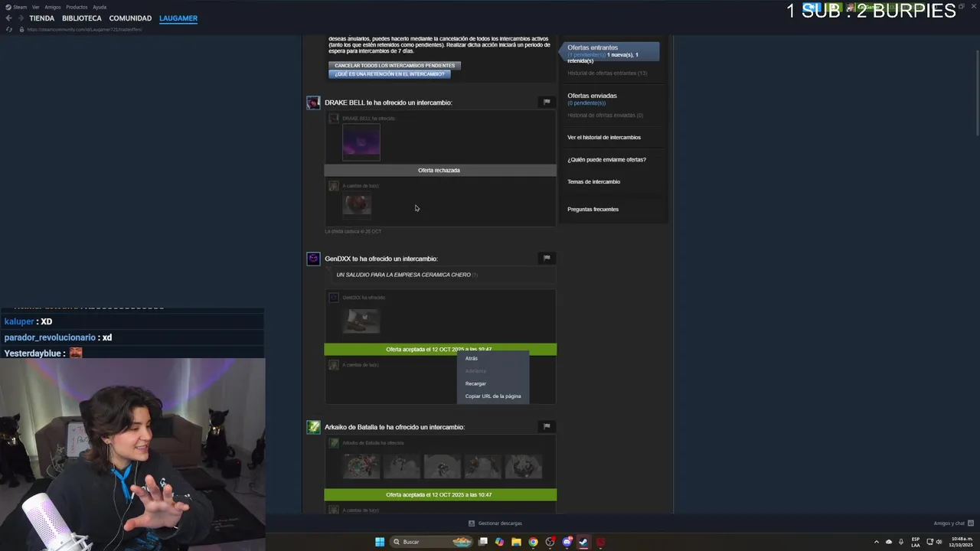980x551 pixels.
Task: Click the item DRAKE BELL requested in exchange
Action: (x=358, y=204)
